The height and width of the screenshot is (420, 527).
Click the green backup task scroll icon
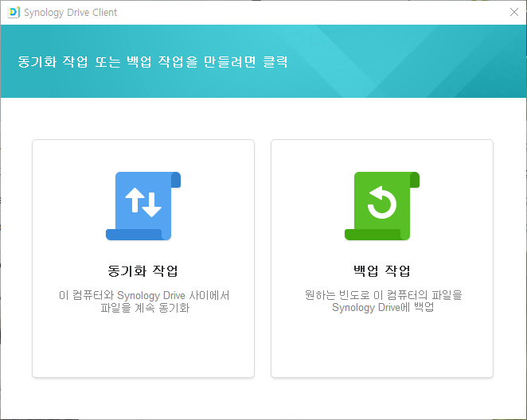pos(382,206)
